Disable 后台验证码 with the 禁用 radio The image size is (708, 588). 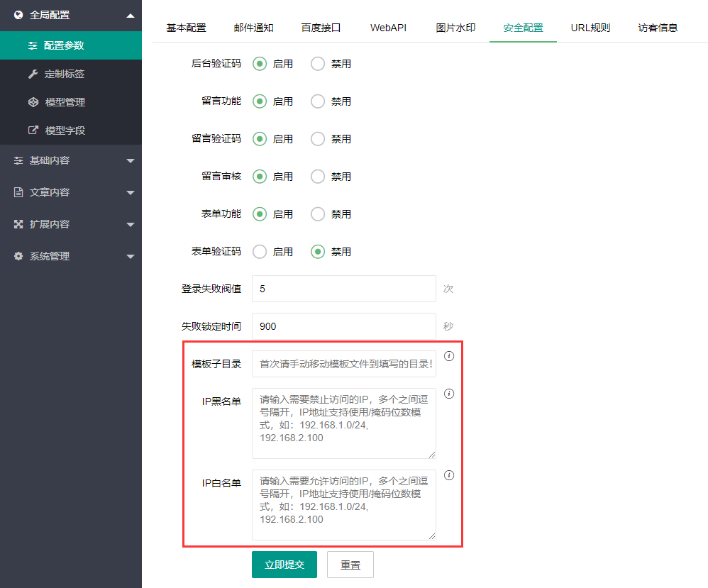317,63
